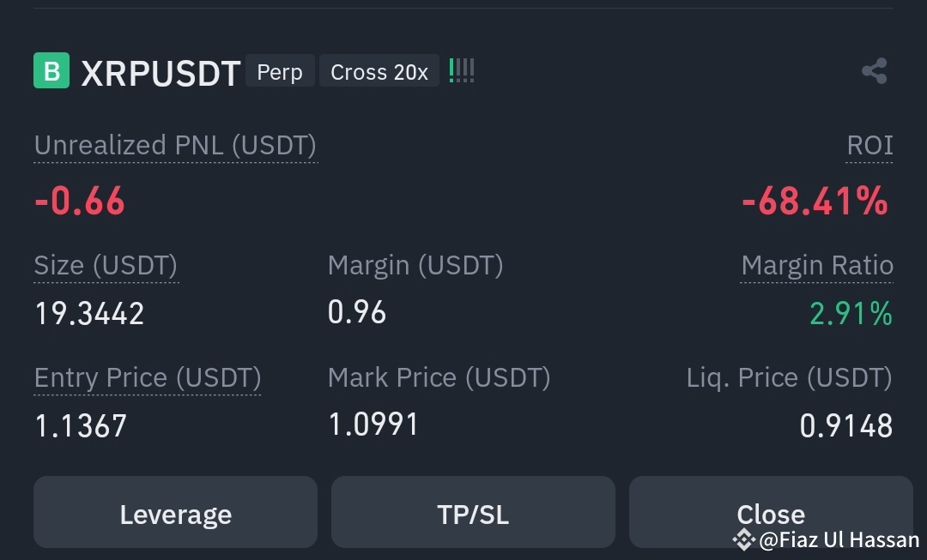This screenshot has height=560, width=927.
Task: Open XRPUSDT symbol title
Action: (161, 73)
